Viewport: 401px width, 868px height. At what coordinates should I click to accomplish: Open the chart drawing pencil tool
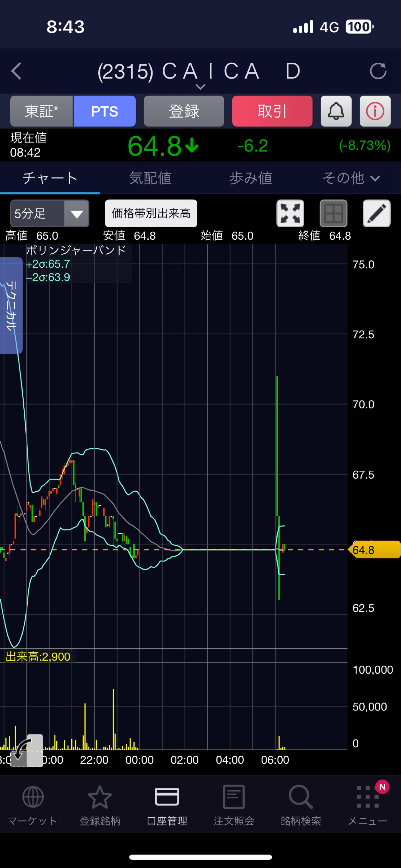coord(376,214)
